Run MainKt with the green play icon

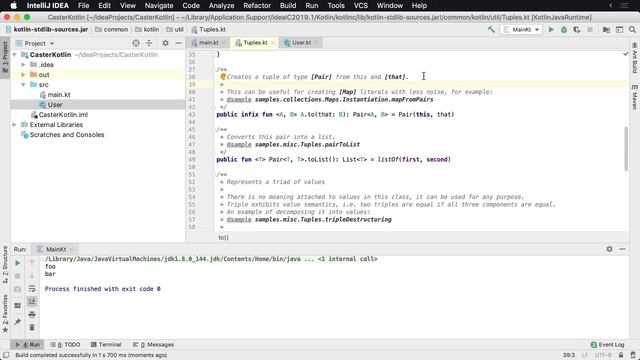click(x=551, y=29)
